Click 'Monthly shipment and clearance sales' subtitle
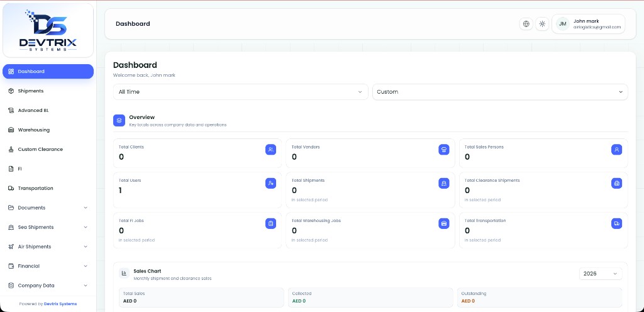Image resolution: width=644 pixels, height=312 pixels. coord(172,278)
